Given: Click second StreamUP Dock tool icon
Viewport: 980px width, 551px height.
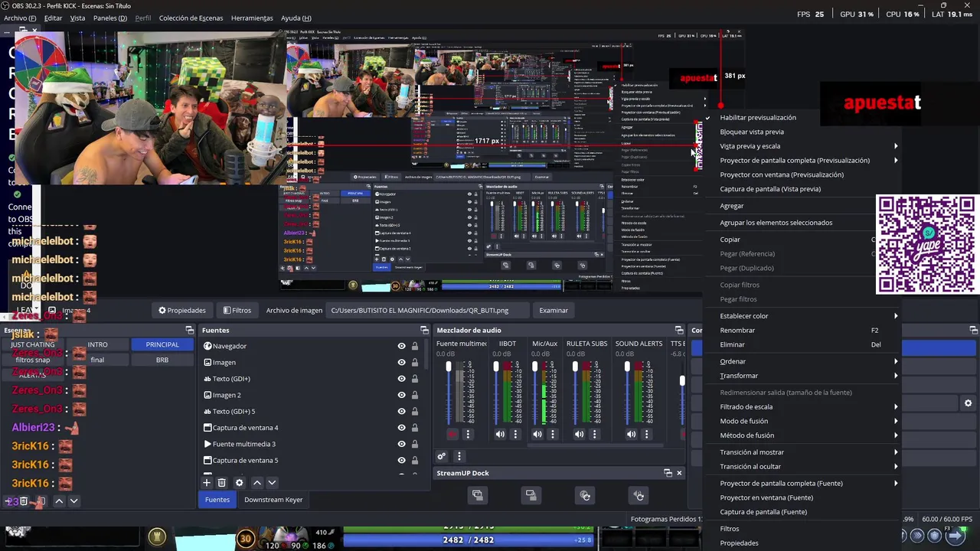Looking at the screenshot, I should click(531, 495).
